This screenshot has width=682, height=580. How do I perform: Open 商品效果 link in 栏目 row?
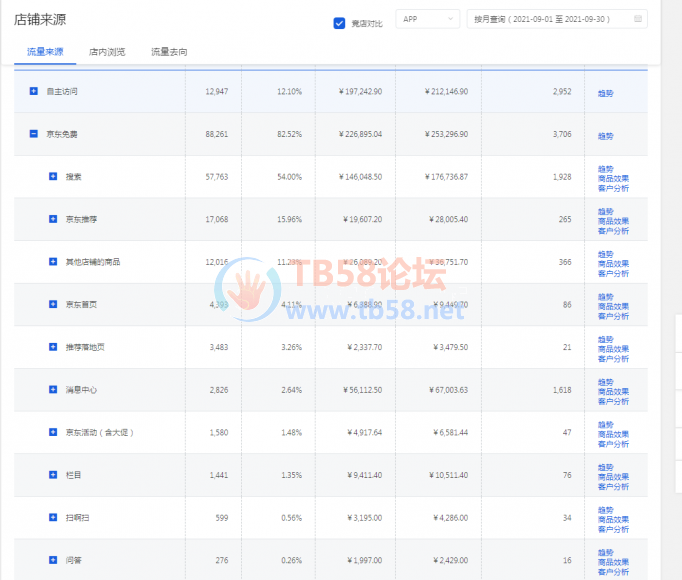pyautogui.click(x=613, y=477)
